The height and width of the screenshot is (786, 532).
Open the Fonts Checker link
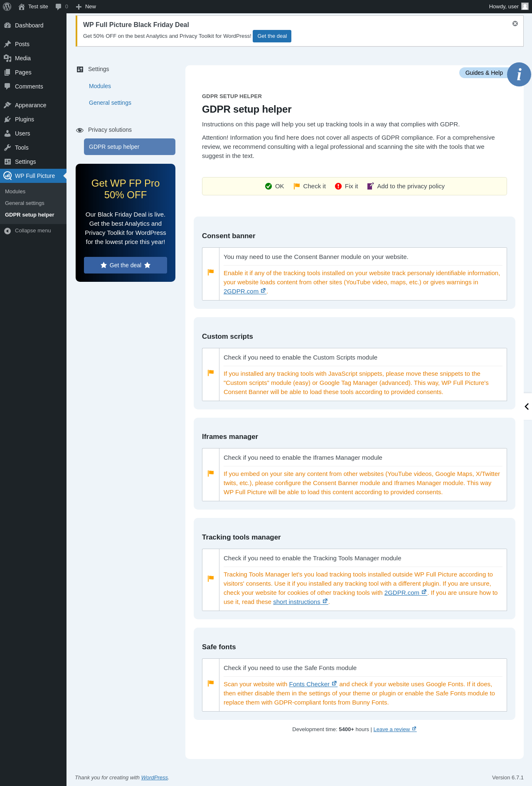313,684
